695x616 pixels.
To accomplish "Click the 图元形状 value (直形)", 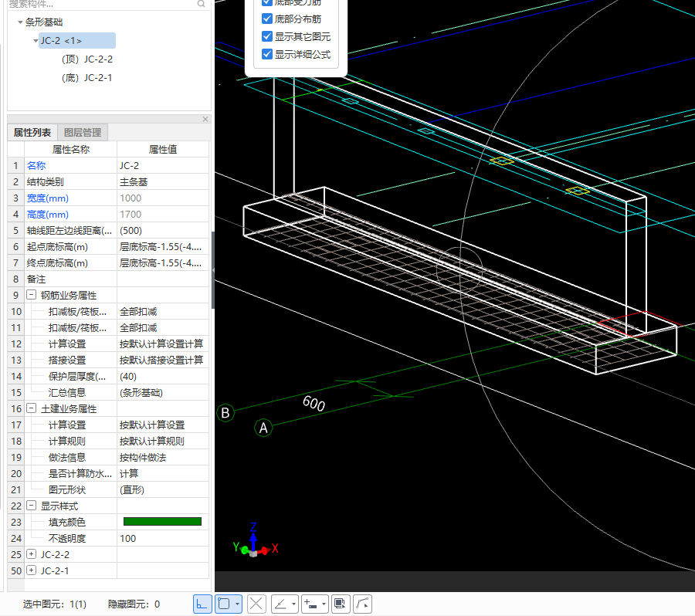I will coord(163,489).
